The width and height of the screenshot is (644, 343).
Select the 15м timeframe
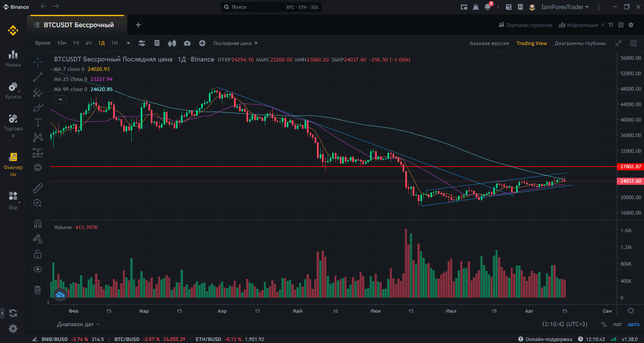click(x=62, y=43)
